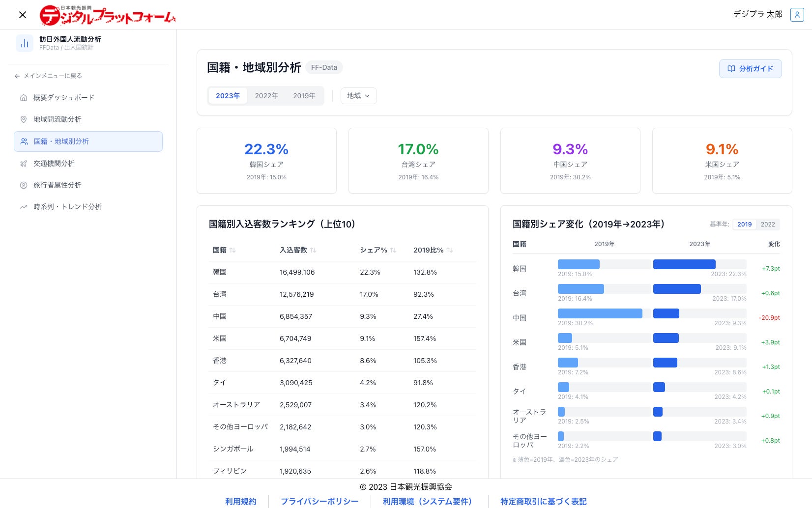The image size is (812, 508).
Task: Open the 分析ガイド button
Action: (x=750, y=69)
